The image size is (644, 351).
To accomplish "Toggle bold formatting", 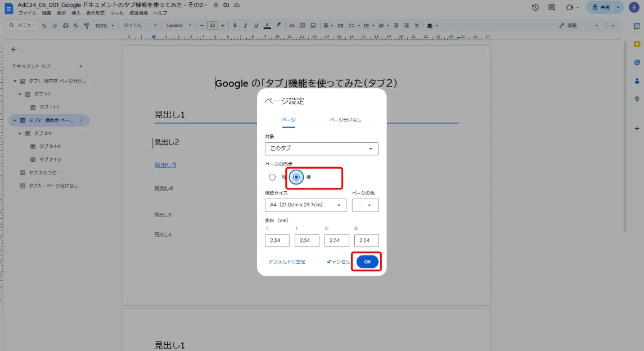I will tap(235, 25).
